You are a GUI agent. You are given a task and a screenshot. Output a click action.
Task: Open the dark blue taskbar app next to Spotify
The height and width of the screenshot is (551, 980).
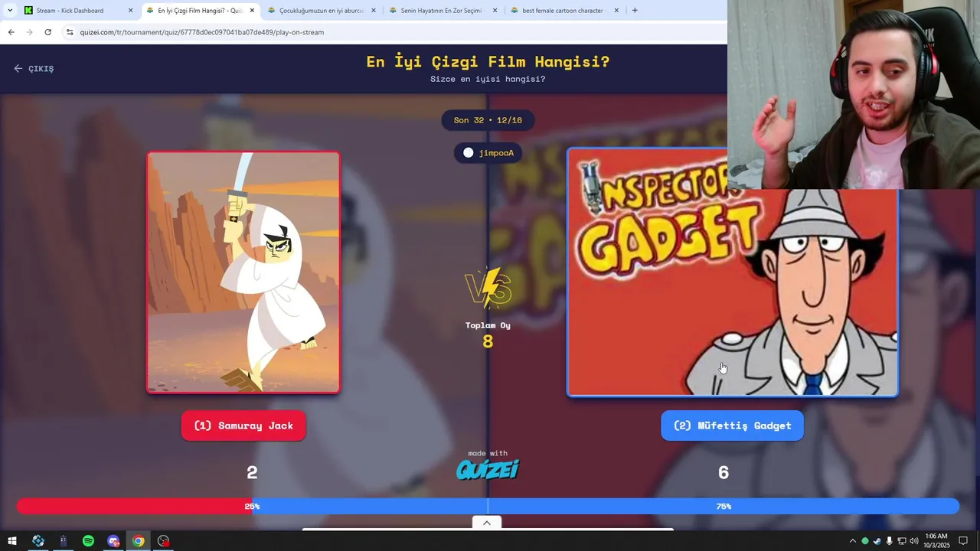pyautogui.click(x=64, y=541)
